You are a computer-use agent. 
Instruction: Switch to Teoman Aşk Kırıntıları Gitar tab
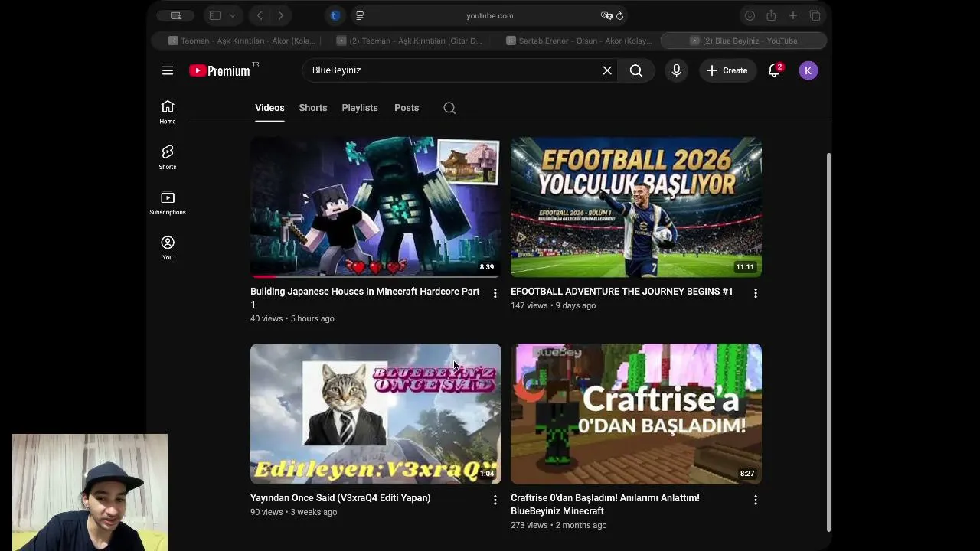click(x=409, y=41)
